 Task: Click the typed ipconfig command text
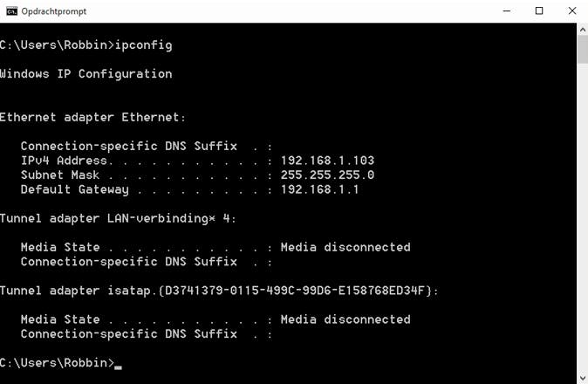[144, 45]
